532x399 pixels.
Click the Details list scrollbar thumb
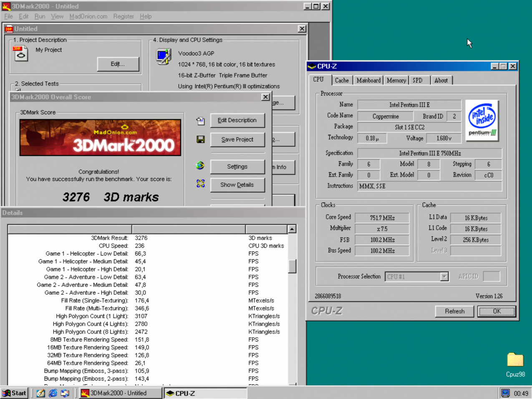coord(292,266)
